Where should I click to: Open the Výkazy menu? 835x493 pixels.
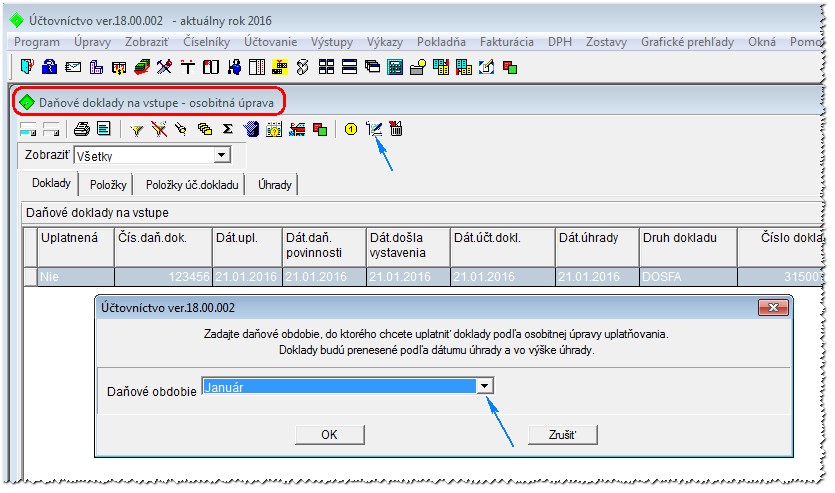384,42
